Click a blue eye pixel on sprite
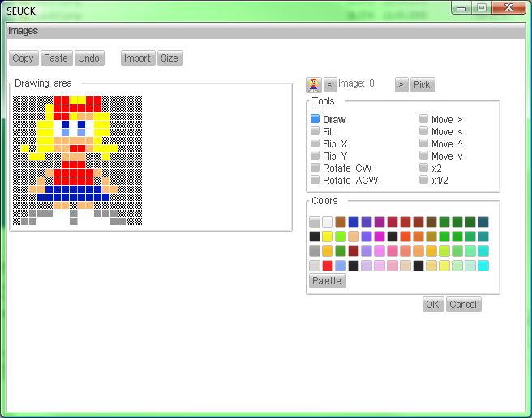Viewport: 532px width, 418px height. [65, 125]
